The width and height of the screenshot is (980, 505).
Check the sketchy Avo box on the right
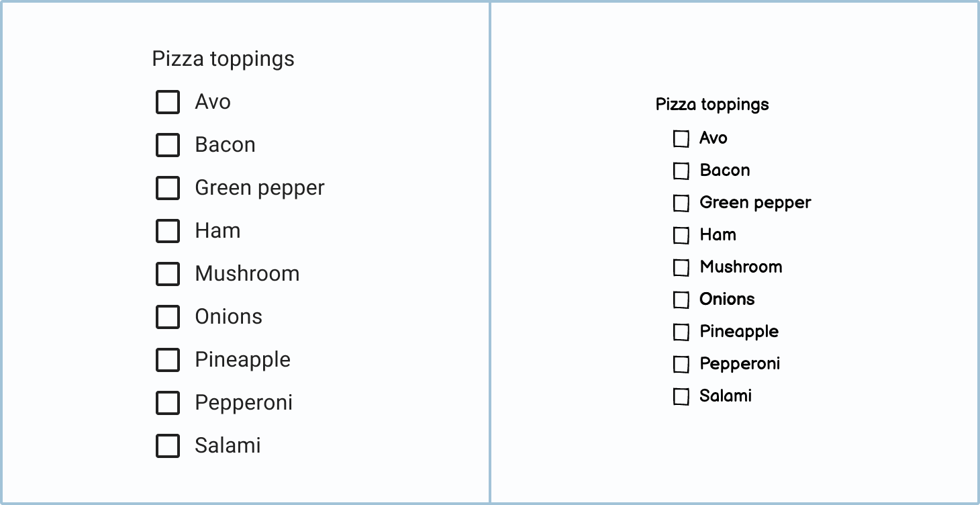pos(681,138)
